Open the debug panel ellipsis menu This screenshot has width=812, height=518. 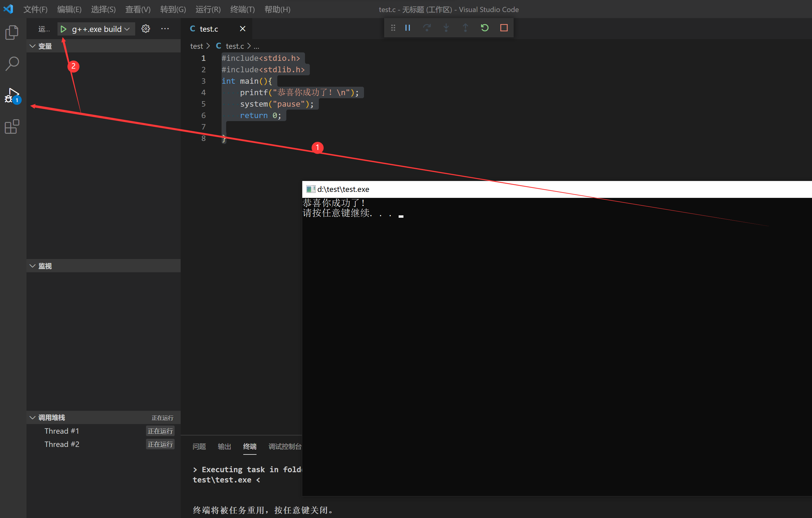pos(165,29)
